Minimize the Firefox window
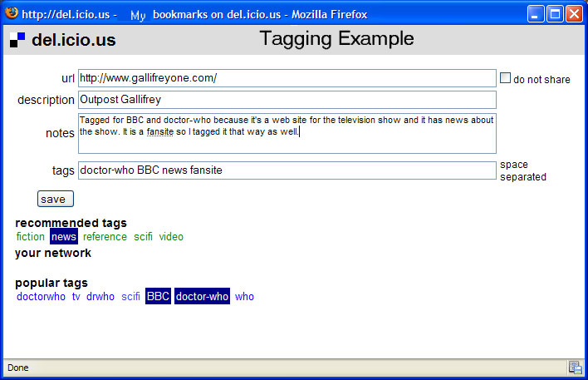Screen dimensions: 588x380 pyautogui.click(x=536, y=14)
